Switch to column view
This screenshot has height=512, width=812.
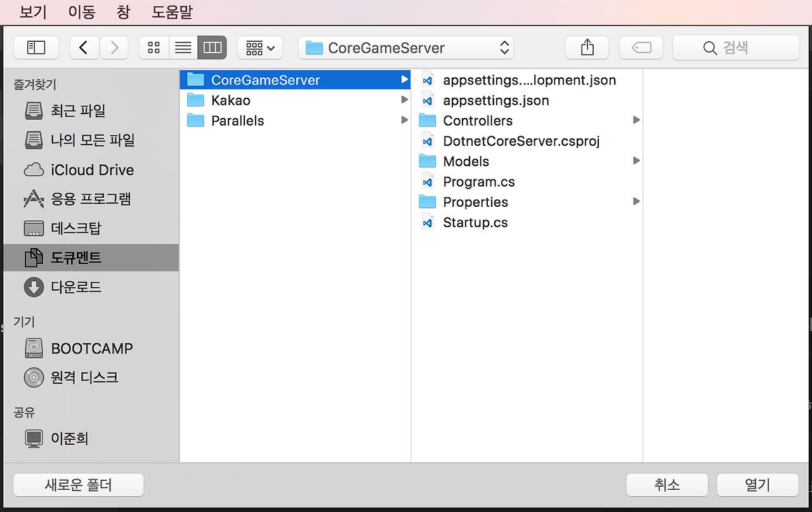click(213, 48)
